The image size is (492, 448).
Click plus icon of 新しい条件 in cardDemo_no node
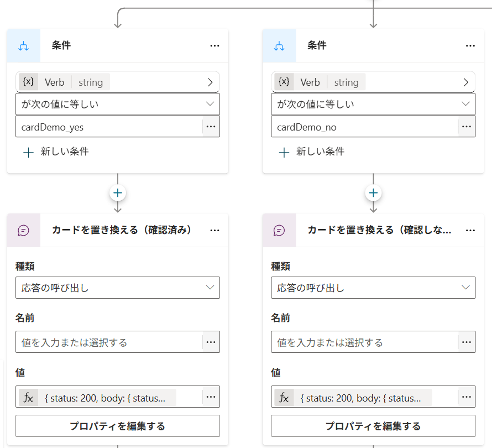tap(284, 153)
